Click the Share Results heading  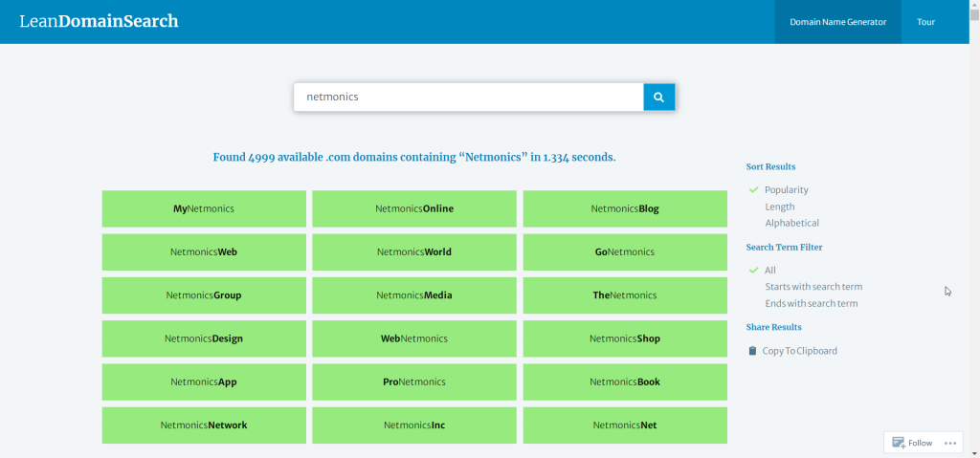(x=773, y=327)
